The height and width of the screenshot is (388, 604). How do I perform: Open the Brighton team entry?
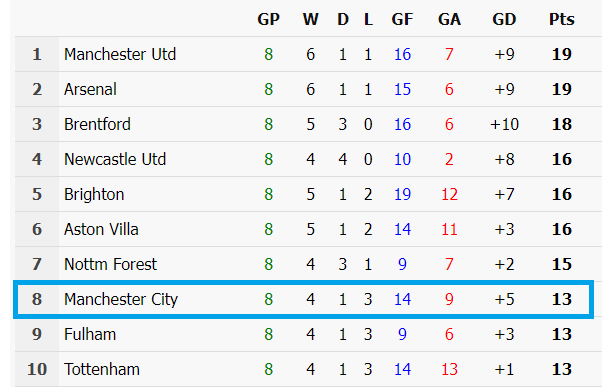point(94,195)
